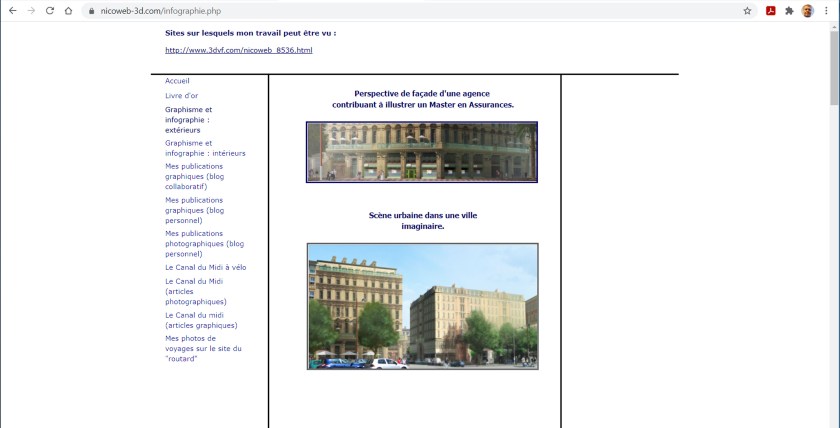Click the padlock site info icon
Screen dimensions: 840x428
click(x=91, y=11)
